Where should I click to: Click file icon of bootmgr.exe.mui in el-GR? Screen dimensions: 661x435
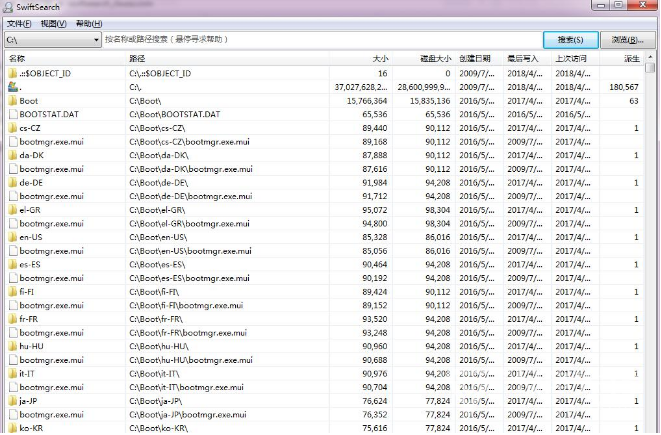[13, 223]
